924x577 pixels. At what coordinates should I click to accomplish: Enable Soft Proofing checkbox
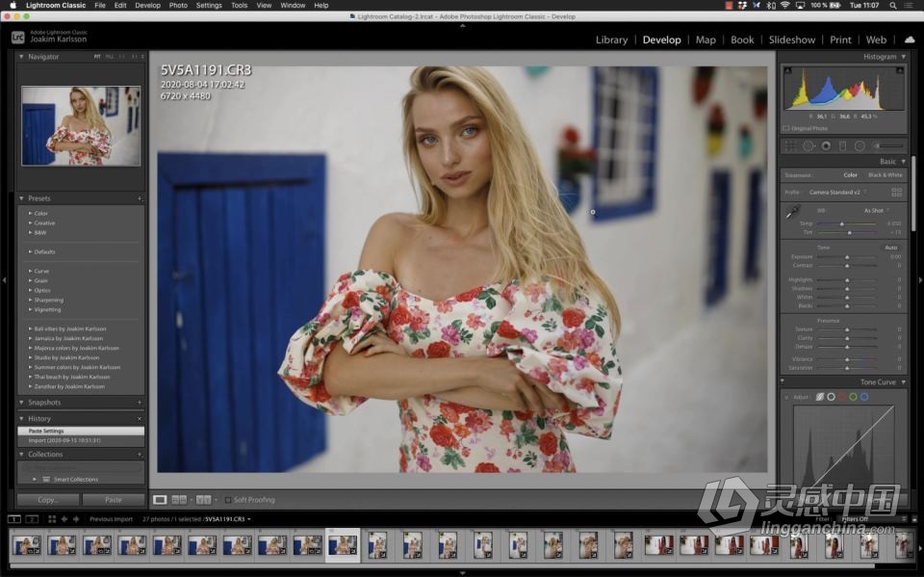(x=227, y=500)
